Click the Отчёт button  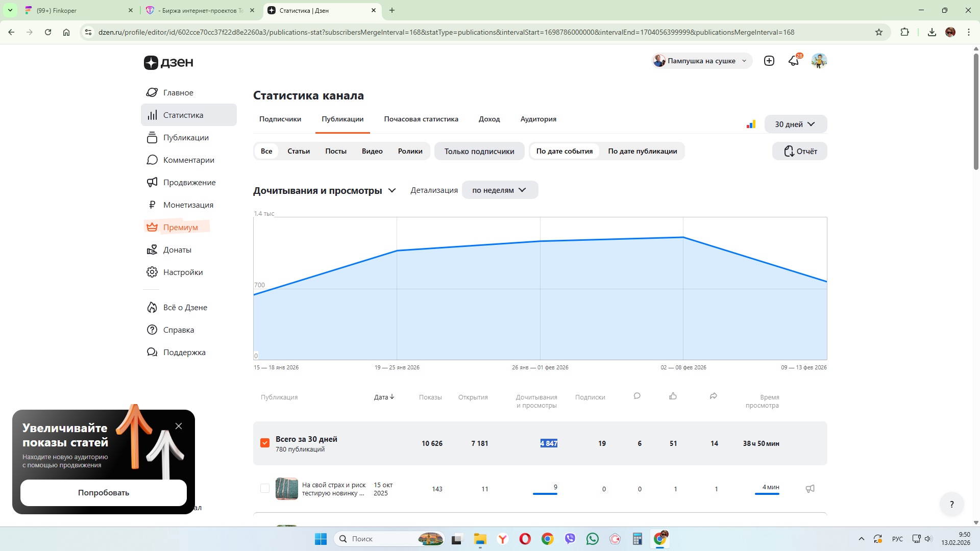799,152
